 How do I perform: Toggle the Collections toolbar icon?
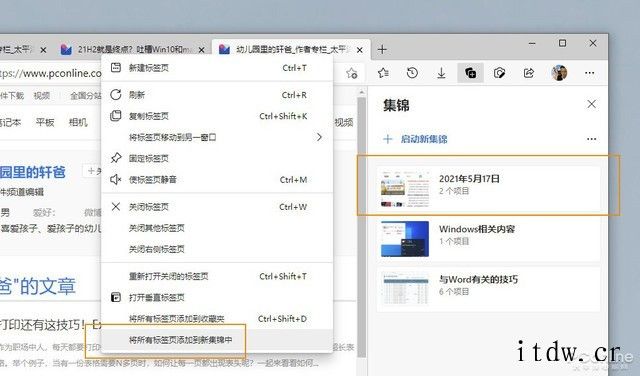click(470, 73)
